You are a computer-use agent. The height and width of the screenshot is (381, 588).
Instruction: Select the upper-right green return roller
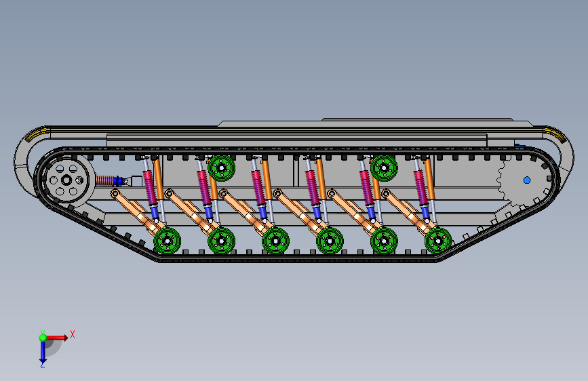point(384,168)
